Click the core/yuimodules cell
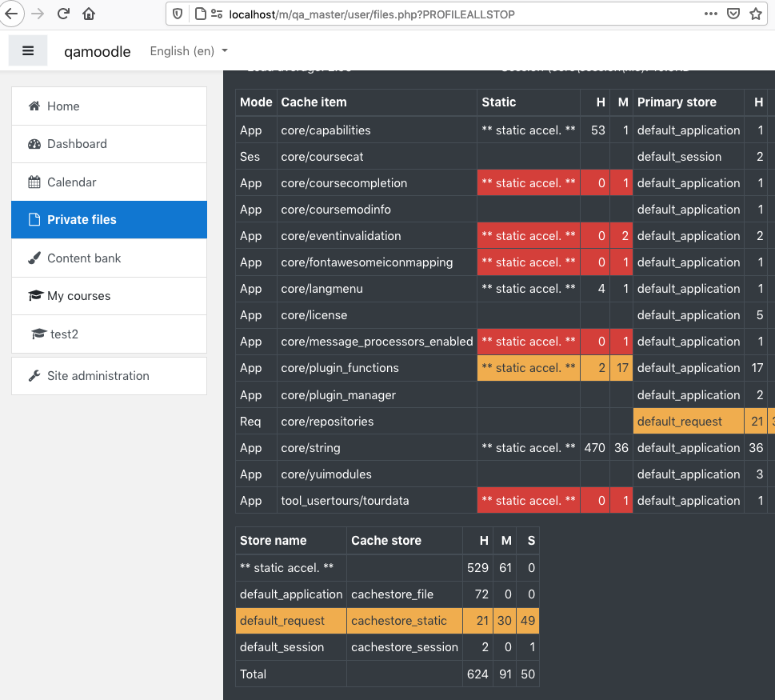This screenshot has width=775, height=700. tap(377, 474)
